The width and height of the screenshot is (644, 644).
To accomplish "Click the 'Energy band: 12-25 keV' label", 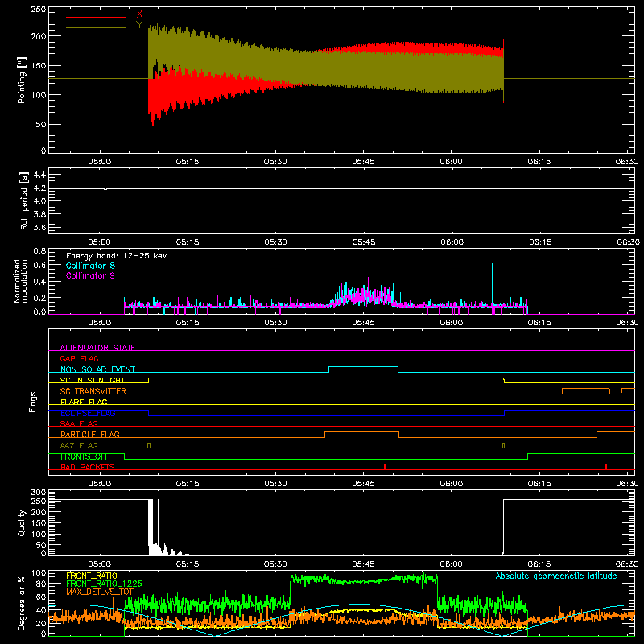I will pyautogui.click(x=117, y=256).
